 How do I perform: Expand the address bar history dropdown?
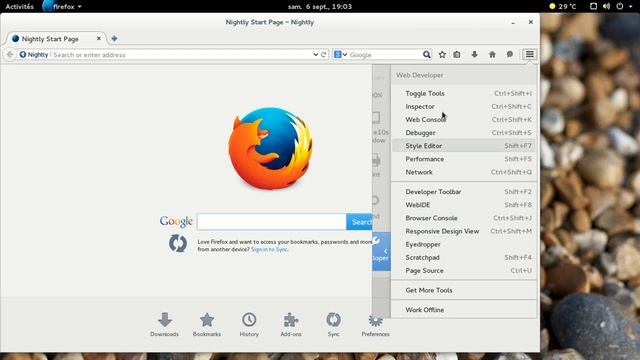tap(315, 54)
